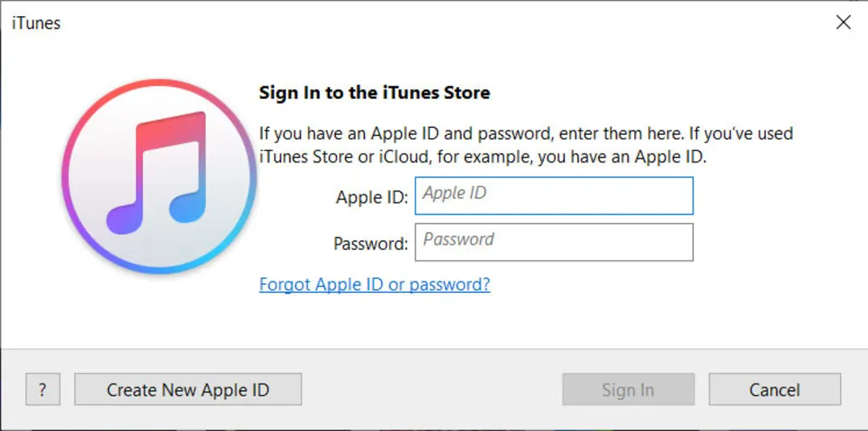
Task: Focus the Apple ID text field
Action: pyautogui.click(x=554, y=195)
